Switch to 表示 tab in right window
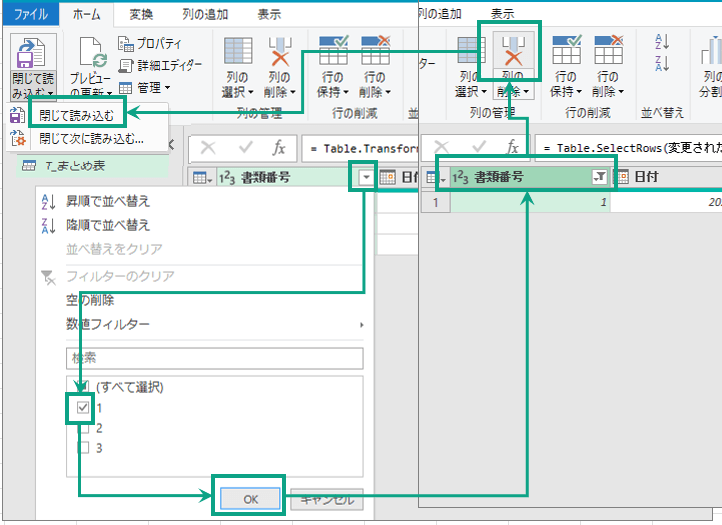 tap(502, 14)
